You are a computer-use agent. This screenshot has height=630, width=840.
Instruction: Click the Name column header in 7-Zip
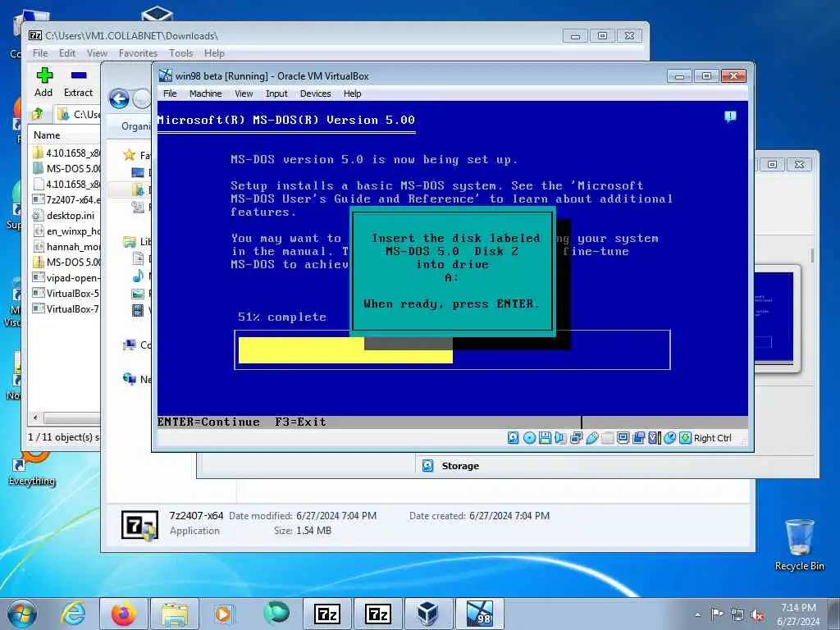pyautogui.click(x=66, y=135)
